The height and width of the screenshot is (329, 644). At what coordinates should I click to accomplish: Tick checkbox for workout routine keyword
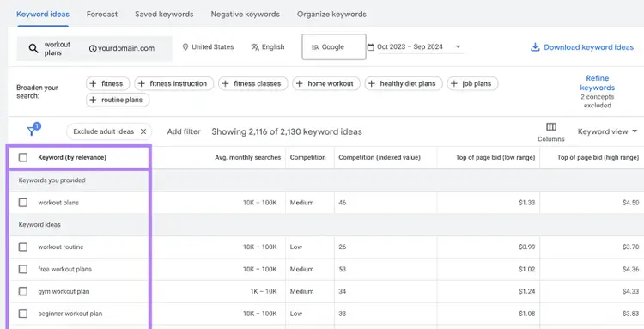tap(23, 247)
